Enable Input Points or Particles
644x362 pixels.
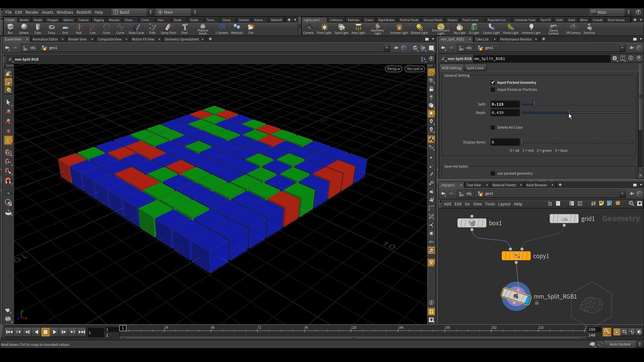(493, 89)
